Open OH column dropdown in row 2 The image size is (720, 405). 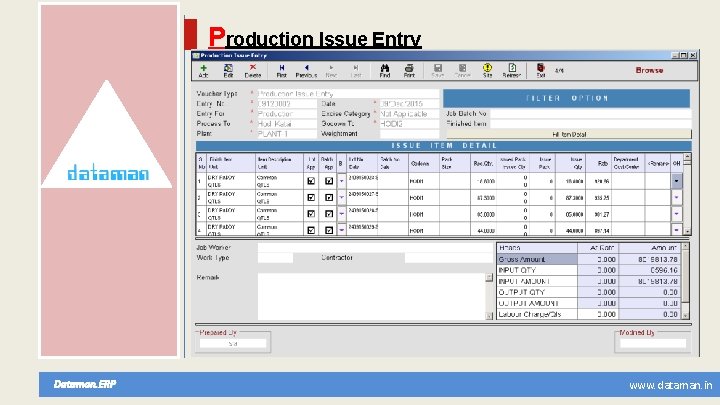[x=676, y=197]
